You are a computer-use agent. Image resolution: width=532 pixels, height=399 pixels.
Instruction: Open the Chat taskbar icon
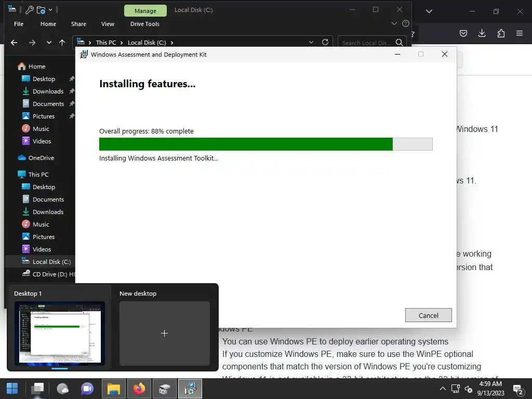coord(87,389)
